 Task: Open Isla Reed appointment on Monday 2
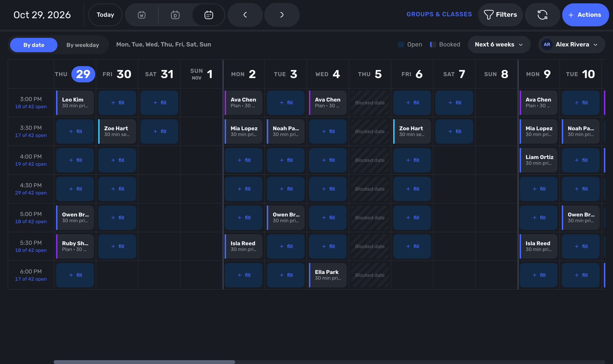tap(244, 246)
